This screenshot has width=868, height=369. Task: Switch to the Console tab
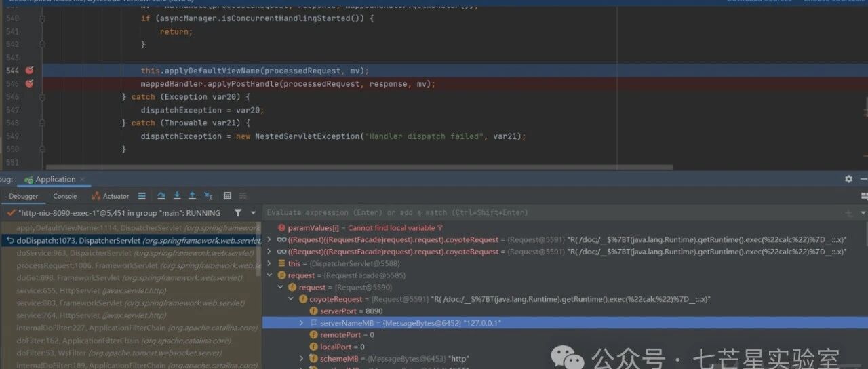(x=65, y=196)
